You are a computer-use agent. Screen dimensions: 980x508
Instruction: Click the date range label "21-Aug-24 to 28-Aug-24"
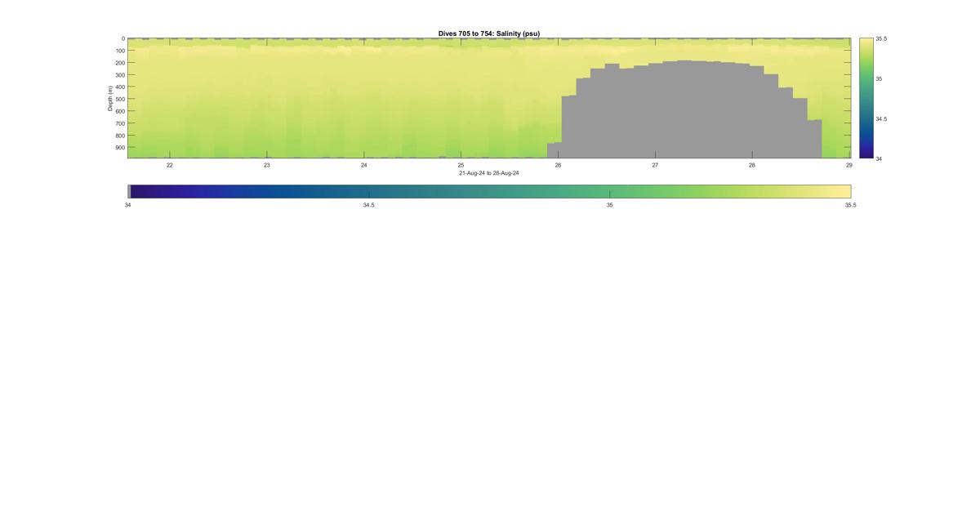pos(488,173)
